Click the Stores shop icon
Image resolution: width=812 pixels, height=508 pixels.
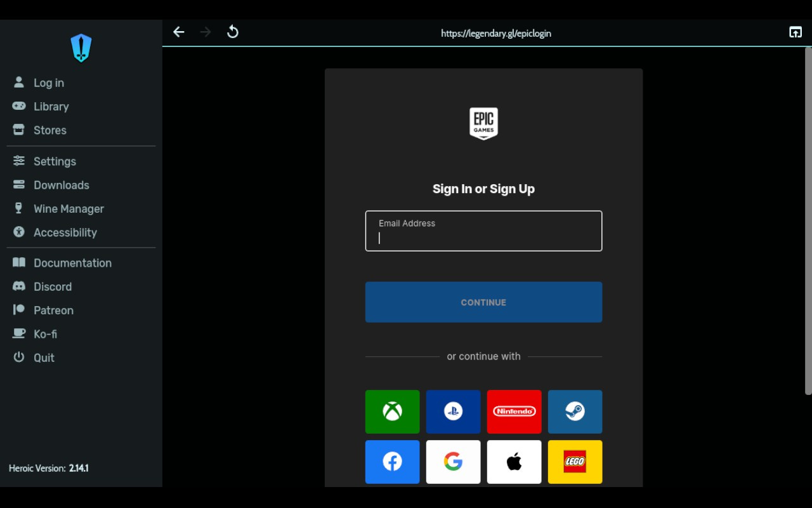click(19, 130)
